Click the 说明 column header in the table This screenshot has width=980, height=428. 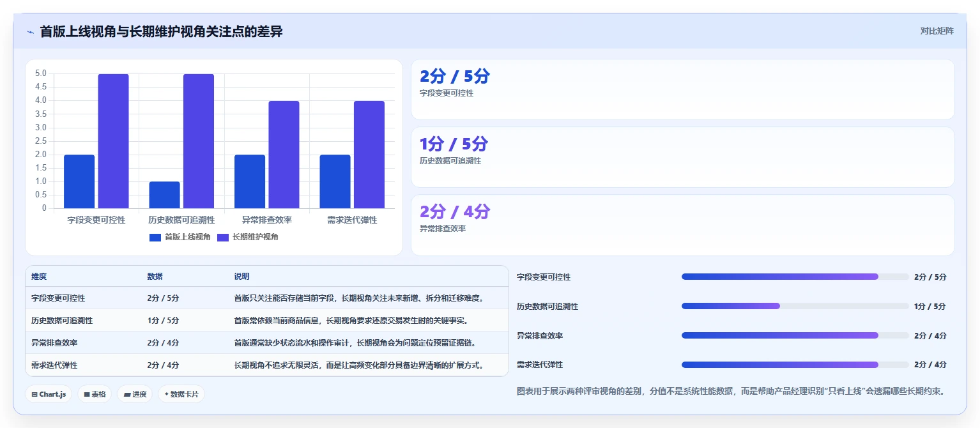click(241, 277)
